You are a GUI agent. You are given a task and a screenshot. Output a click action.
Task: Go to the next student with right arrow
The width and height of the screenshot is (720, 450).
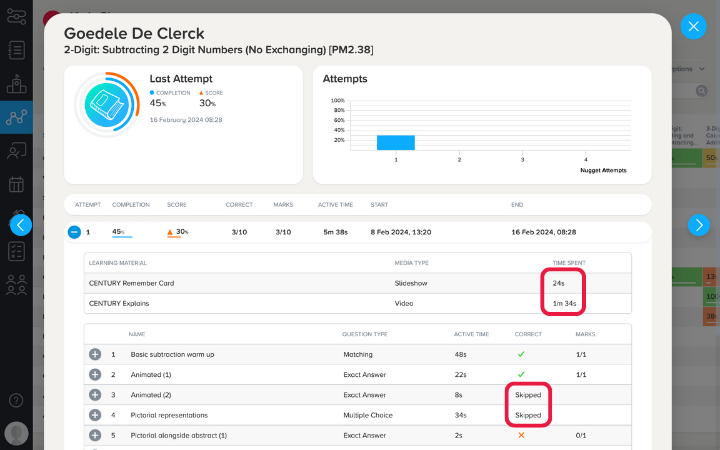pyautogui.click(x=699, y=225)
